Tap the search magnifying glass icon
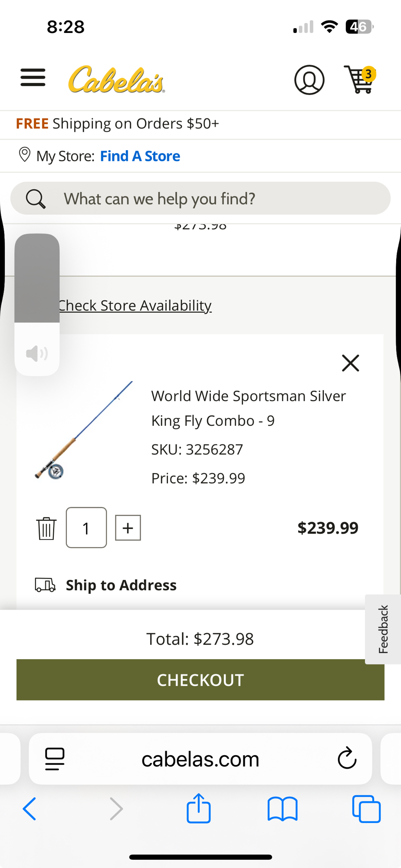Viewport: 401px width, 868px height. [36, 199]
